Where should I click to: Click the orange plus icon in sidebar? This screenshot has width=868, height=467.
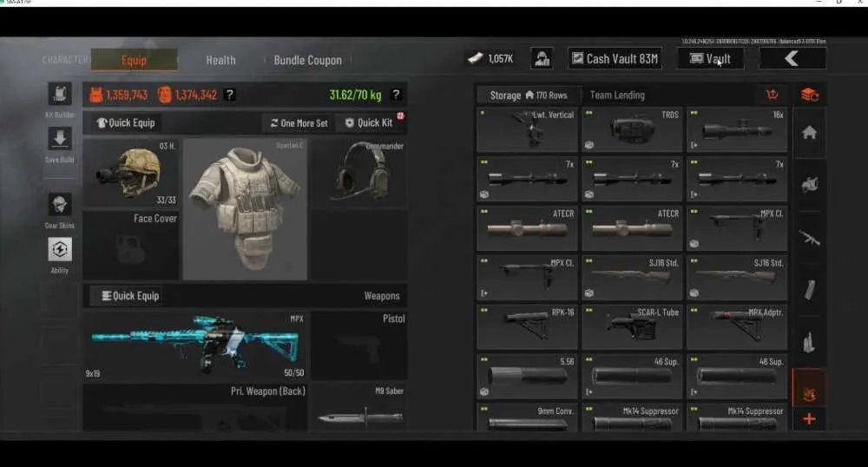tap(809, 419)
